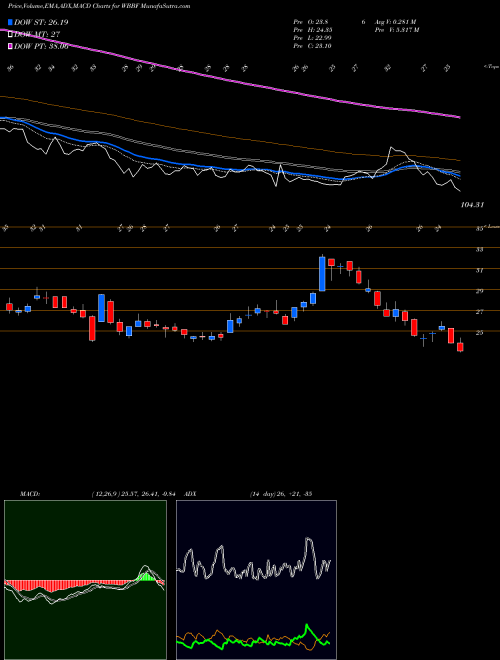Click the MACD (12,26,9) values text
Viewport: 500px width, 660px height.
coord(133,493)
